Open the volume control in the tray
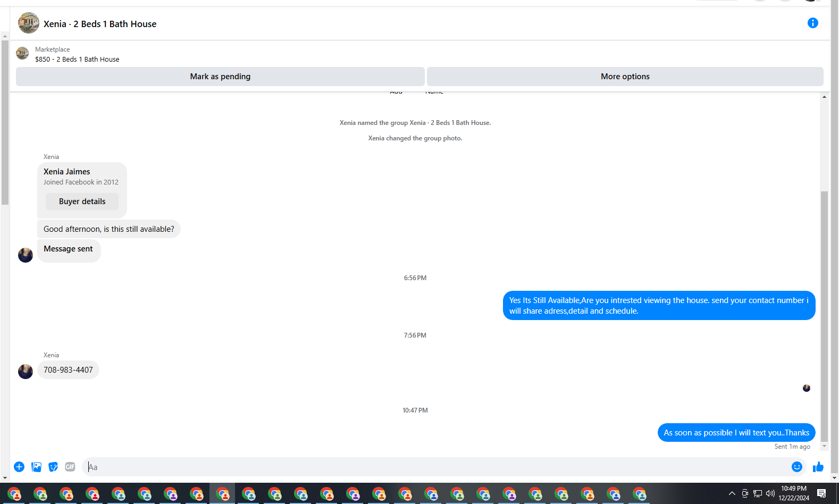 click(x=770, y=493)
